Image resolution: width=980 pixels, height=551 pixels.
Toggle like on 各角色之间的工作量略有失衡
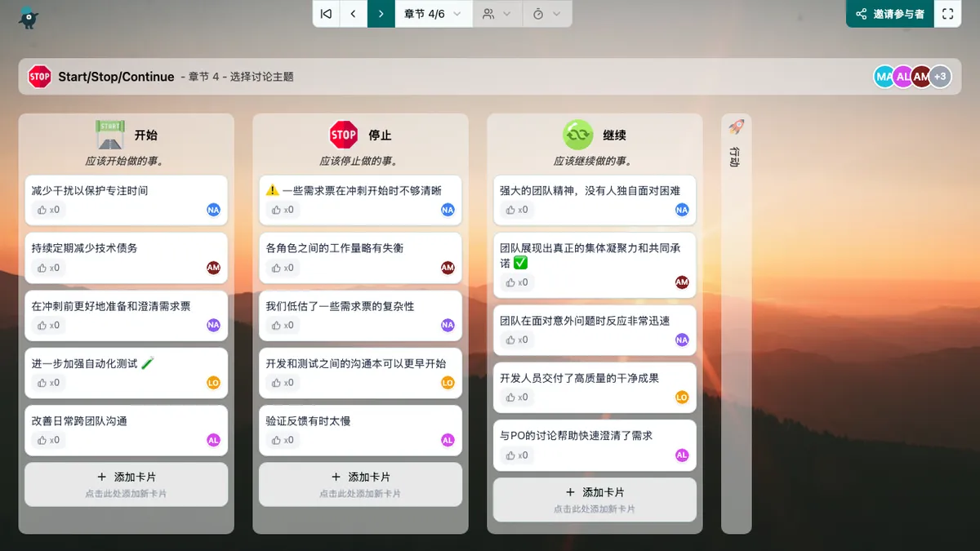283,268
